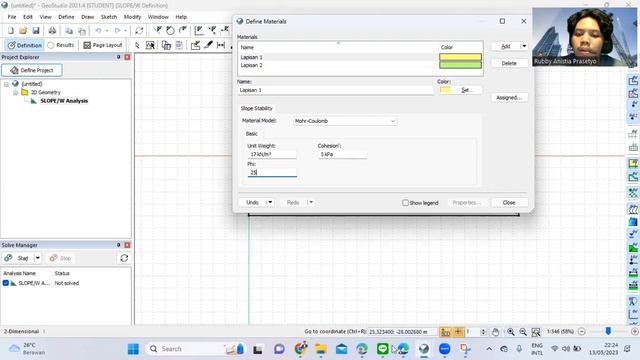Open the Draw menu

click(88, 17)
